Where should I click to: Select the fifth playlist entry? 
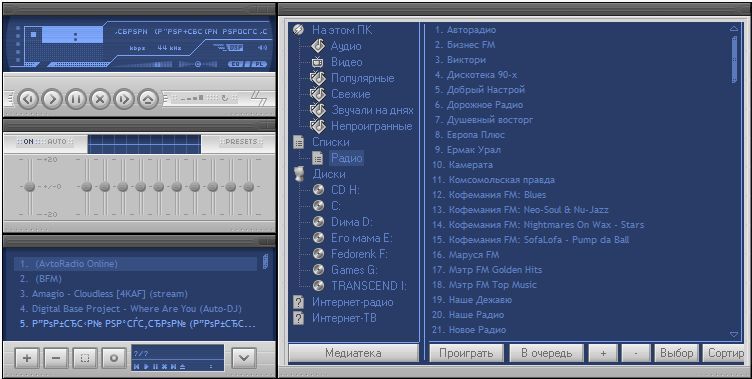[135, 324]
